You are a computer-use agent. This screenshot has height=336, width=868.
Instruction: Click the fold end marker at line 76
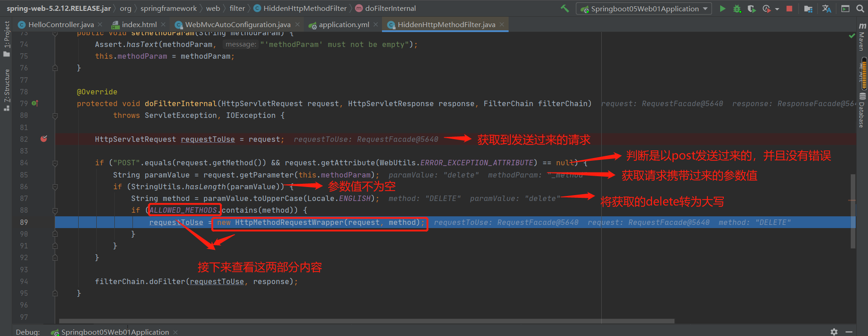[x=55, y=68]
